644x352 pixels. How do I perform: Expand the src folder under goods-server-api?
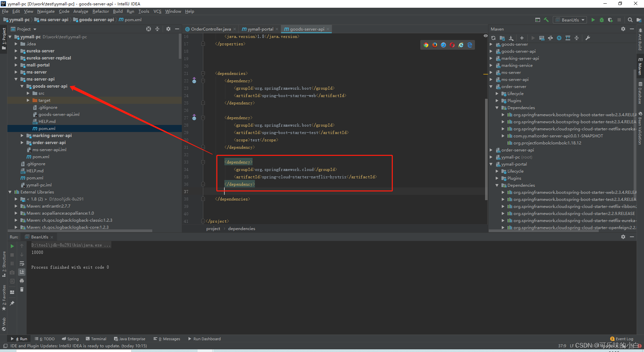pyautogui.click(x=28, y=93)
